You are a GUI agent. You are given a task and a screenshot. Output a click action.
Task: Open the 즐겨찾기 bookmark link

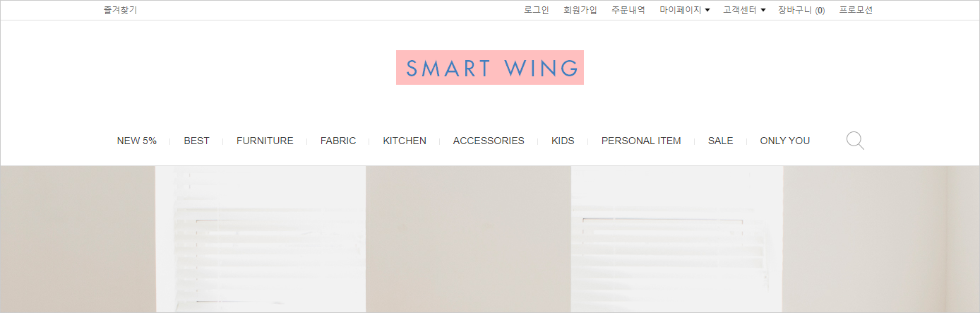click(120, 11)
